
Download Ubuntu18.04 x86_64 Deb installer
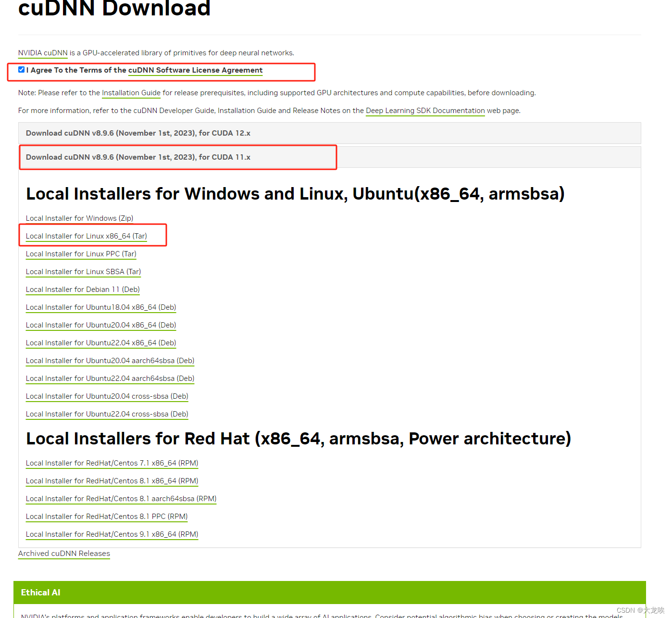pyautogui.click(x=101, y=307)
